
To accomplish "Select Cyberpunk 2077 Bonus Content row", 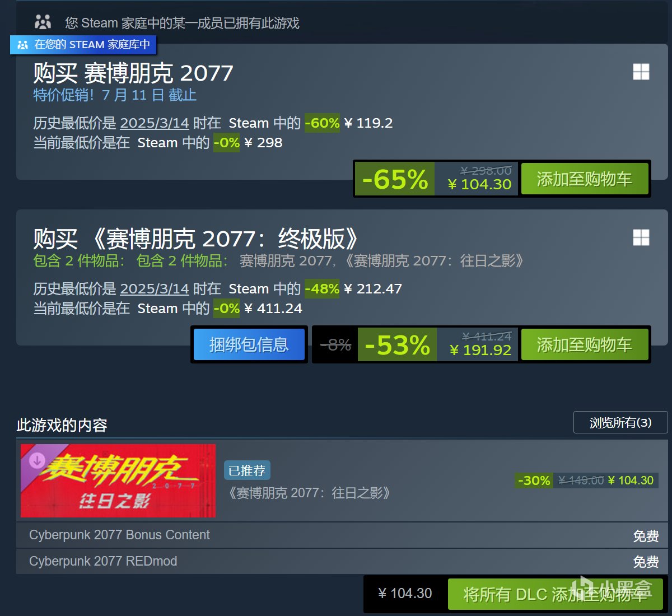I will pos(342,535).
